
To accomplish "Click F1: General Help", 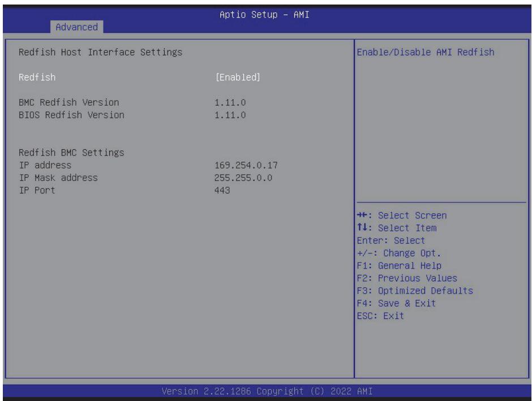I will pos(399,265).
